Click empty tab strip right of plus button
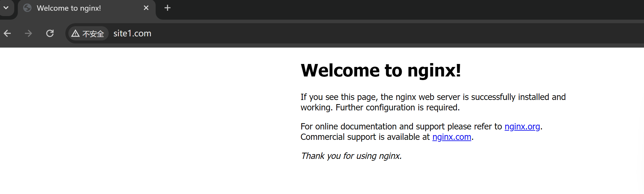This screenshot has width=644, height=194. coord(386,8)
